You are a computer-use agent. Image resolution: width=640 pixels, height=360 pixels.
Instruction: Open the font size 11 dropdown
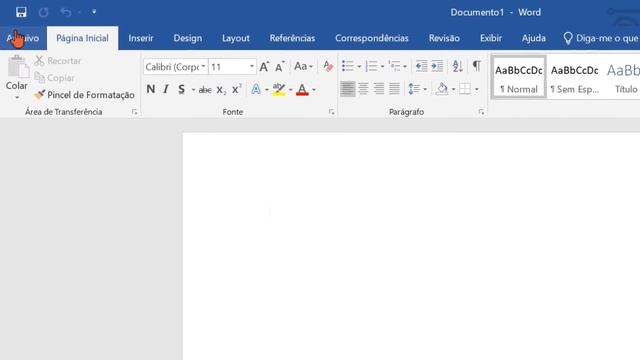pyautogui.click(x=252, y=67)
